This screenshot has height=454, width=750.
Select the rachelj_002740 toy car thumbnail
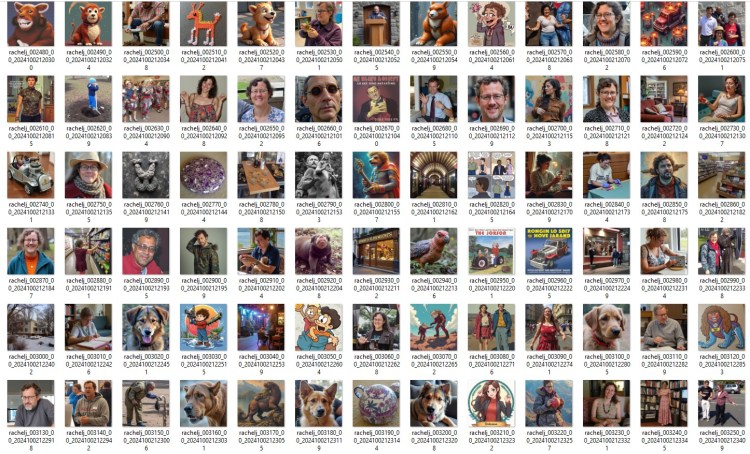pyautogui.click(x=30, y=176)
